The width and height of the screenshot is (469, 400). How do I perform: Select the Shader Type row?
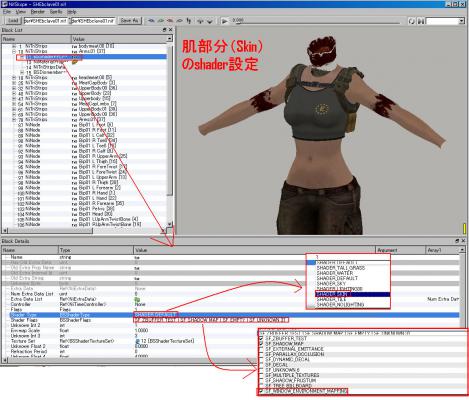point(230,315)
